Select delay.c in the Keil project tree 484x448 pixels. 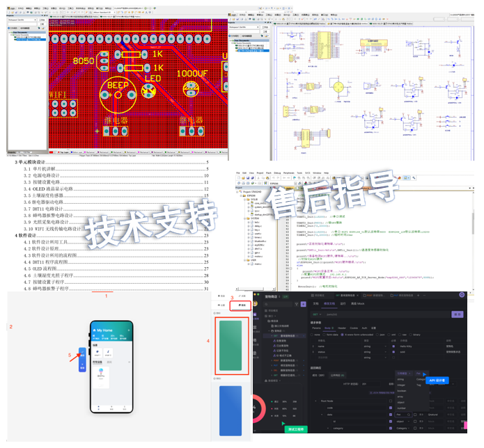pos(258,226)
